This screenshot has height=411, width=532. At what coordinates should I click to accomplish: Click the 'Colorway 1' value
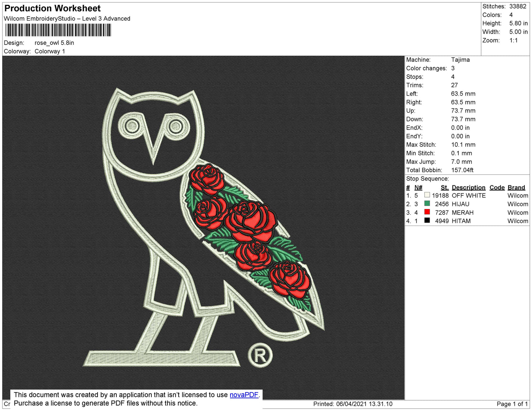coord(50,52)
